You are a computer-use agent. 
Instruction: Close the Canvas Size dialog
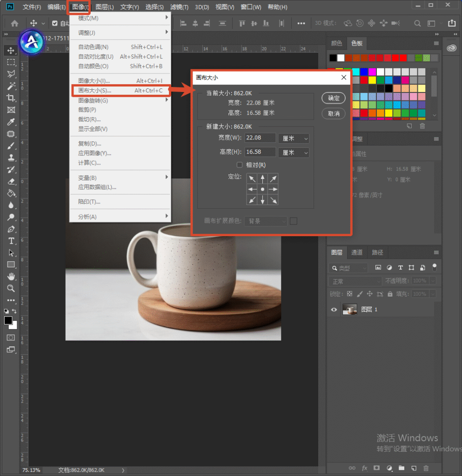344,78
